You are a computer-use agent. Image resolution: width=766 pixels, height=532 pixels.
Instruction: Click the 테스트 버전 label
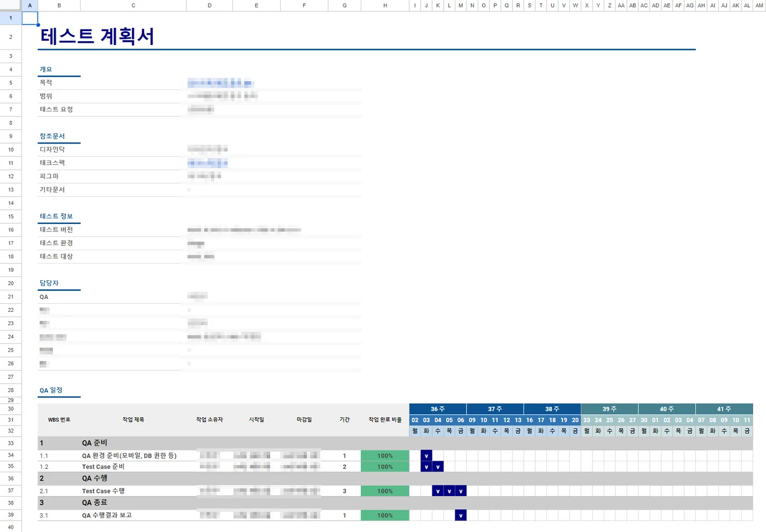point(56,230)
